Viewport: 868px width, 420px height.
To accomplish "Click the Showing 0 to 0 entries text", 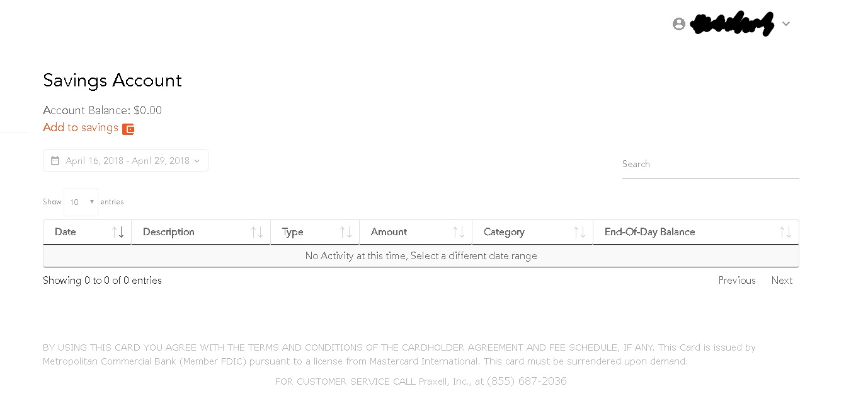I will click(x=102, y=281).
